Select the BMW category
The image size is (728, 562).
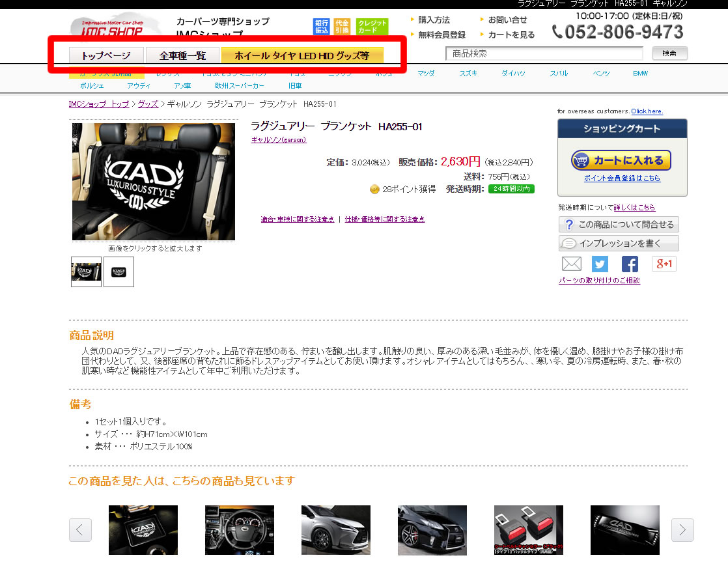coord(640,74)
